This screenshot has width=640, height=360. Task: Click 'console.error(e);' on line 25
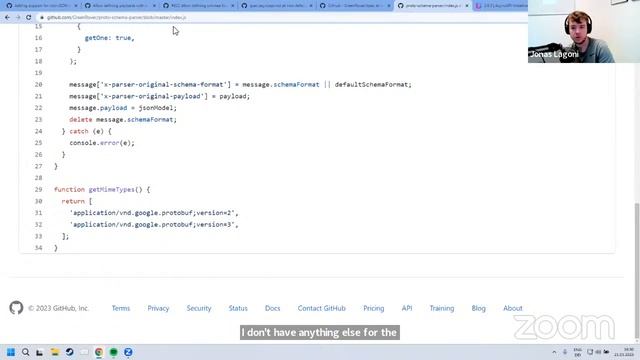click(102, 143)
